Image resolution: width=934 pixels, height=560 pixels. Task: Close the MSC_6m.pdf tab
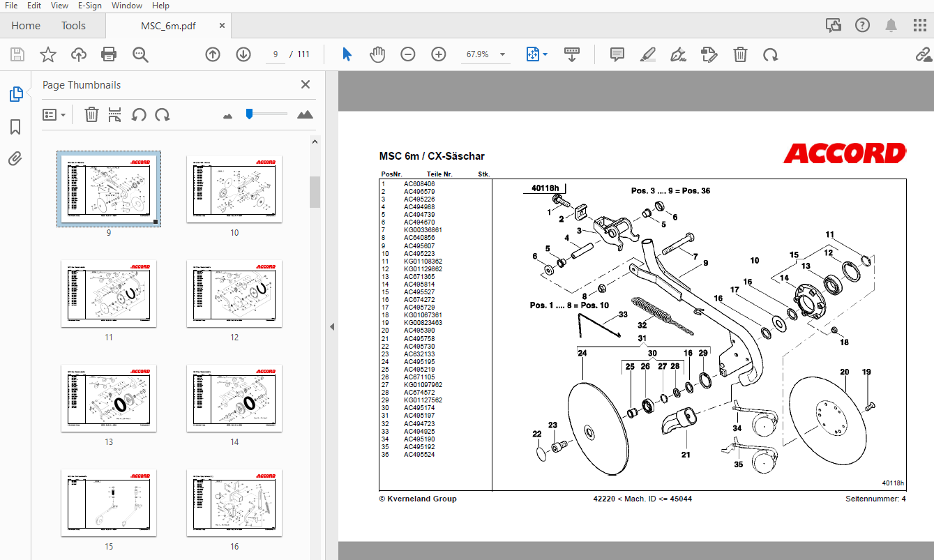tap(222, 26)
